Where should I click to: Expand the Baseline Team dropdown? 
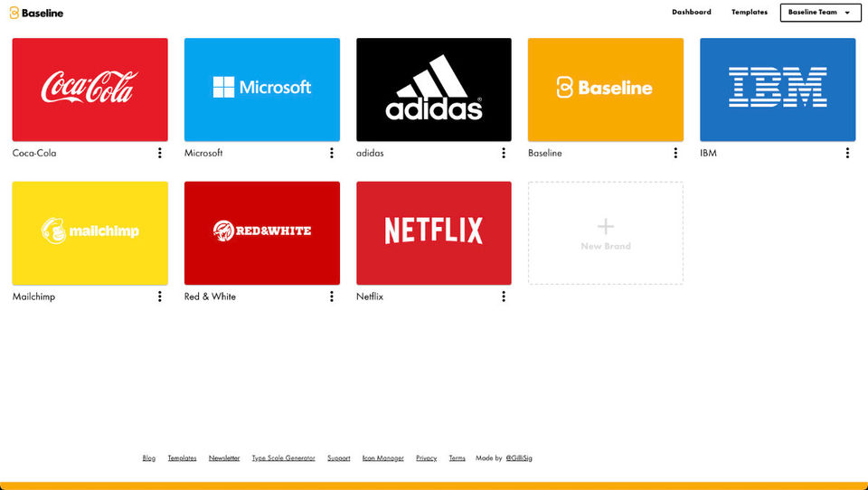(820, 13)
